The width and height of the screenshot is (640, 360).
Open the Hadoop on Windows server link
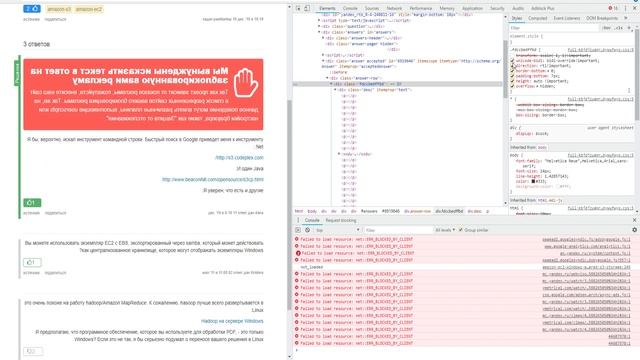(x=232, y=321)
